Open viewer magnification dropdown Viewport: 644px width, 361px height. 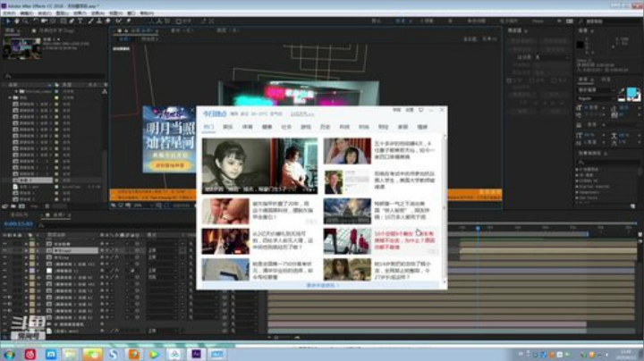[140, 206]
